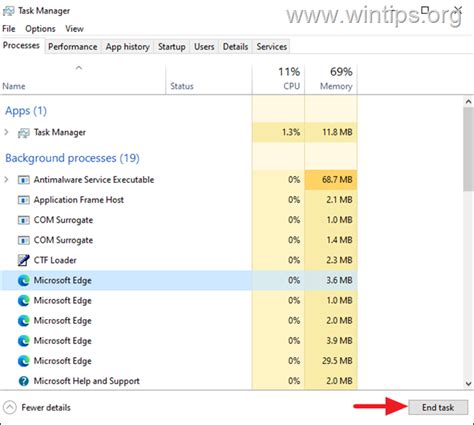Expand the Antimalware Service Executable row
Image resolution: width=474 pixels, height=425 pixels.
point(6,180)
